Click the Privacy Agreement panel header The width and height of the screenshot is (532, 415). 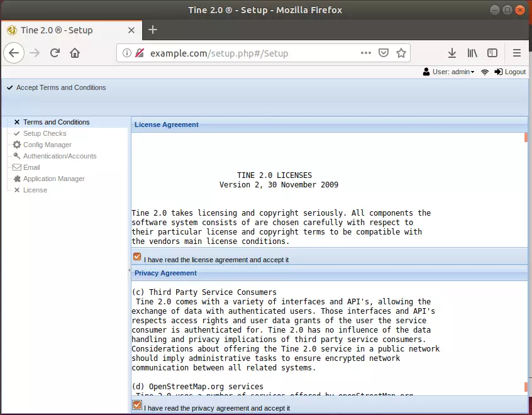click(329, 273)
